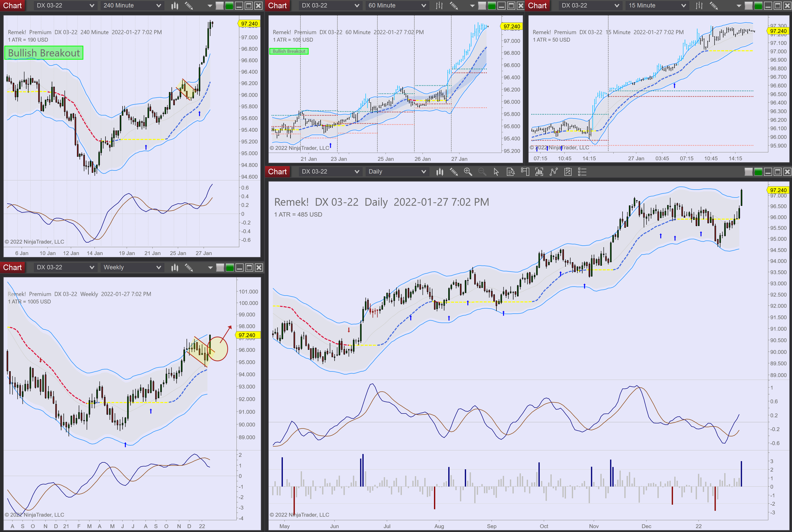The height and width of the screenshot is (532, 792).
Task: Expand the 240 Minute interval dropdown
Action: [x=132, y=5]
